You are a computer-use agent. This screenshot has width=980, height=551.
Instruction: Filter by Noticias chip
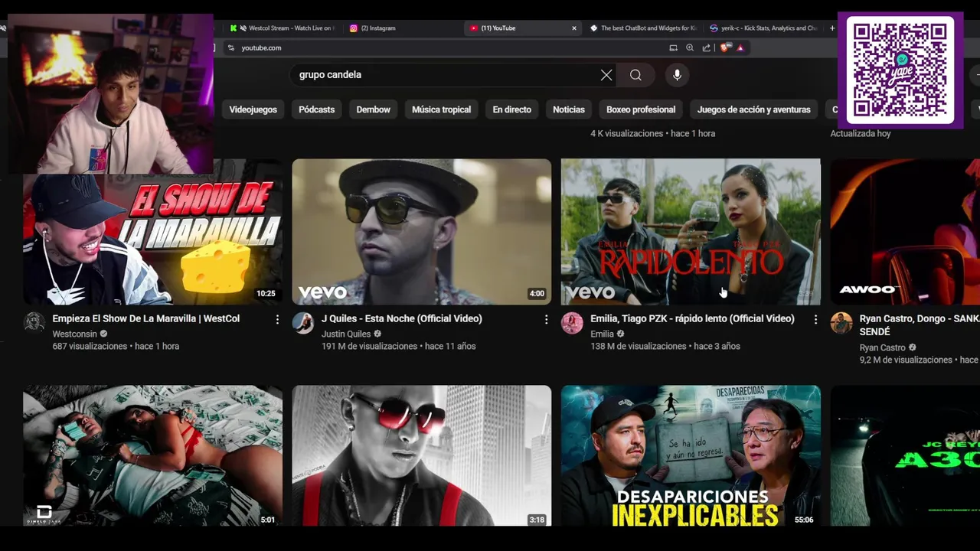click(569, 109)
